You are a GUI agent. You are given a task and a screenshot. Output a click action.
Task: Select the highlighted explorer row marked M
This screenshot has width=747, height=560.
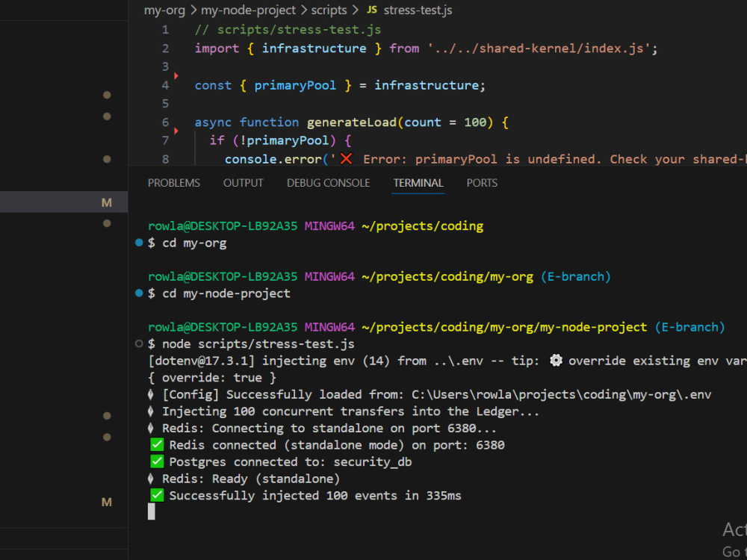coord(63,202)
